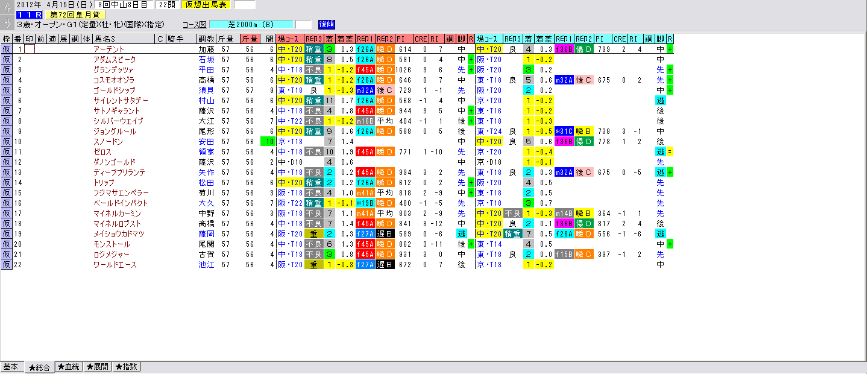The width and height of the screenshot is (868, 374).
Task: Click the 後傾 pace indicator badge
Action: point(326,24)
